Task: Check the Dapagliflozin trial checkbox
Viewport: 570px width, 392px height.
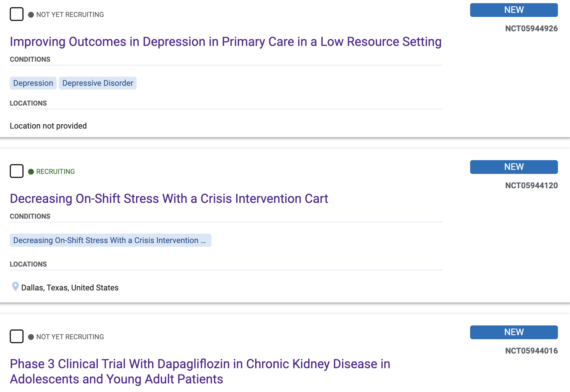Action: pos(17,337)
